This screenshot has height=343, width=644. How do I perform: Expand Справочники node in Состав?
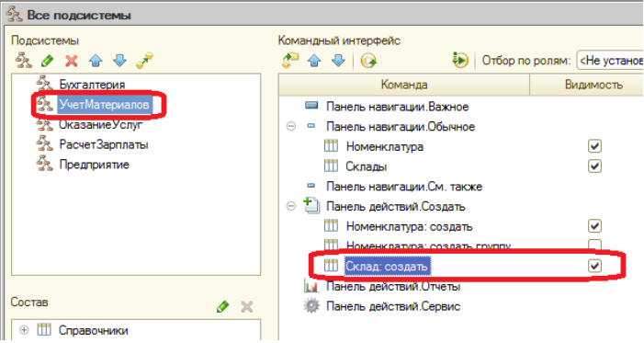click(24, 330)
